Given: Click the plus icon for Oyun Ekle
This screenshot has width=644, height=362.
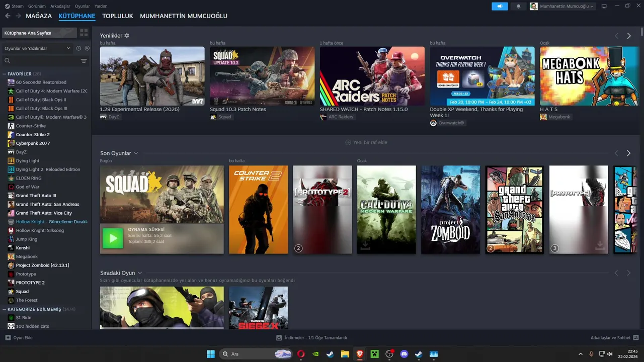Looking at the screenshot, I should (8, 338).
